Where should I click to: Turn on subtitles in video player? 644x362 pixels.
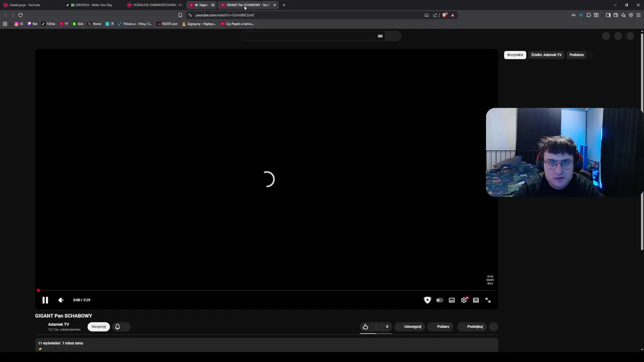pos(452,300)
